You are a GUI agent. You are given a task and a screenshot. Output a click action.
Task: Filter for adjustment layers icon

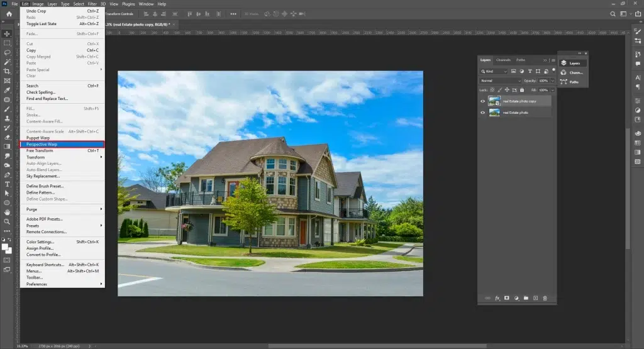[x=521, y=72]
